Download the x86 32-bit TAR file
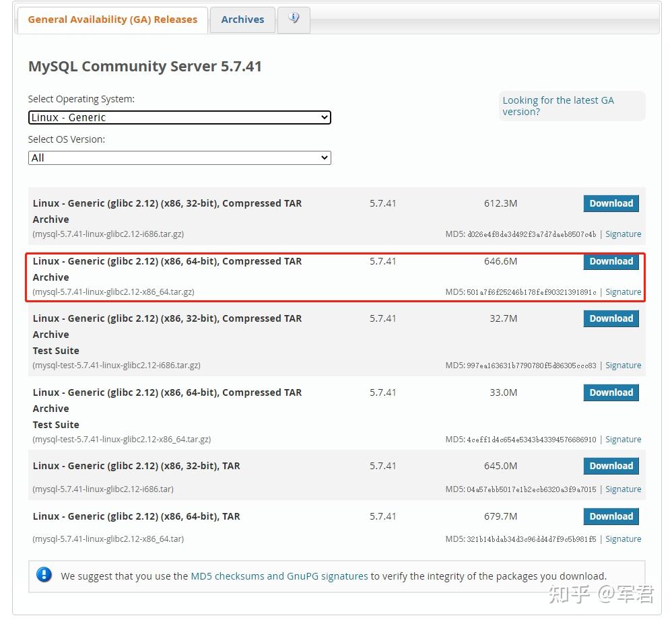Screen dimensions: 672x622 (x=610, y=466)
